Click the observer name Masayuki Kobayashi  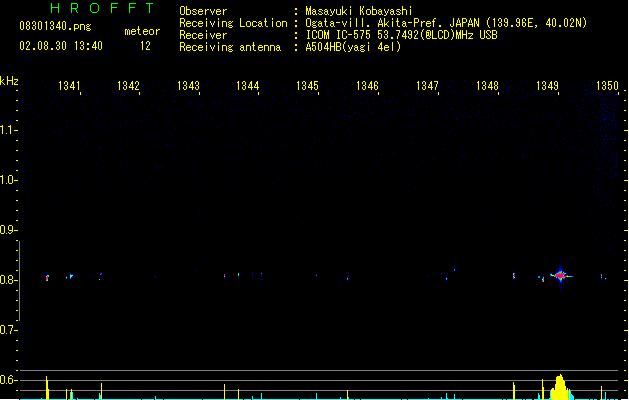pyautogui.click(x=359, y=11)
